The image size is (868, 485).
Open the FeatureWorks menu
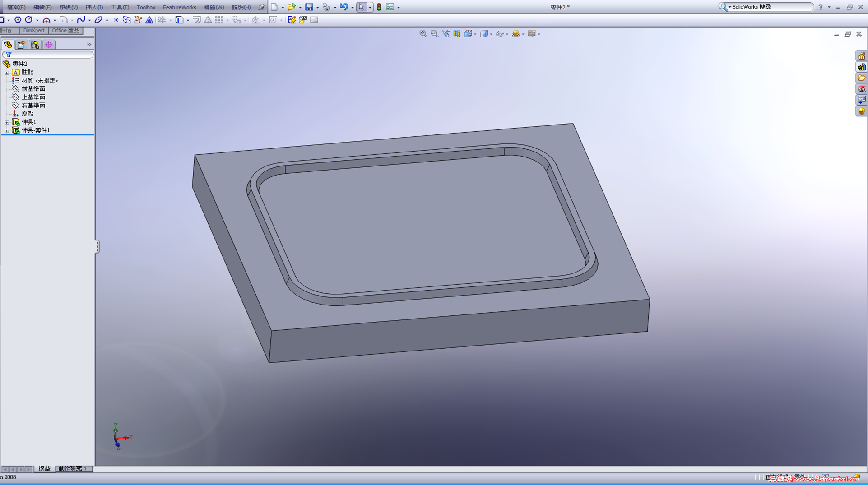179,7
